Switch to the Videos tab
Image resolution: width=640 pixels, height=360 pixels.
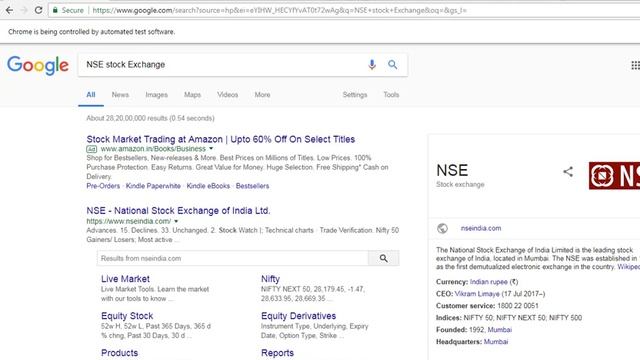(227, 95)
